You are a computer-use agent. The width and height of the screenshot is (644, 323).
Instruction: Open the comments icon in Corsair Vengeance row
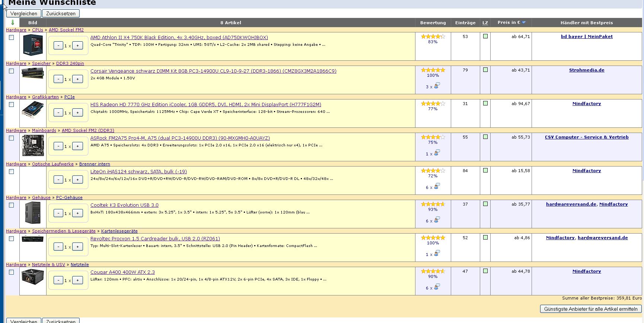(437, 85)
